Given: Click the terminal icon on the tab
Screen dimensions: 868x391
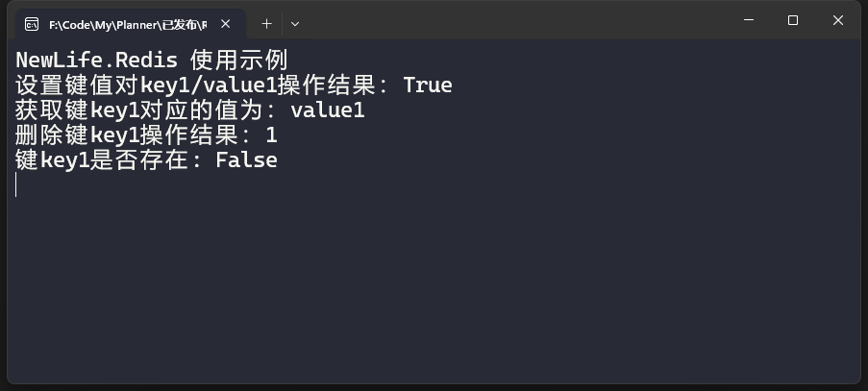Looking at the screenshot, I should (32, 23).
